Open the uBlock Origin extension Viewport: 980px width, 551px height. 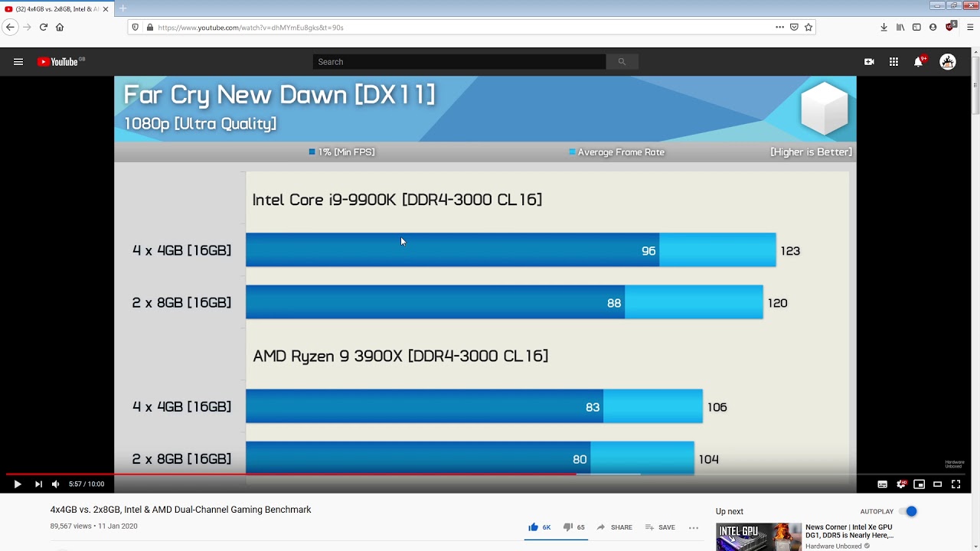pos(950,27)
